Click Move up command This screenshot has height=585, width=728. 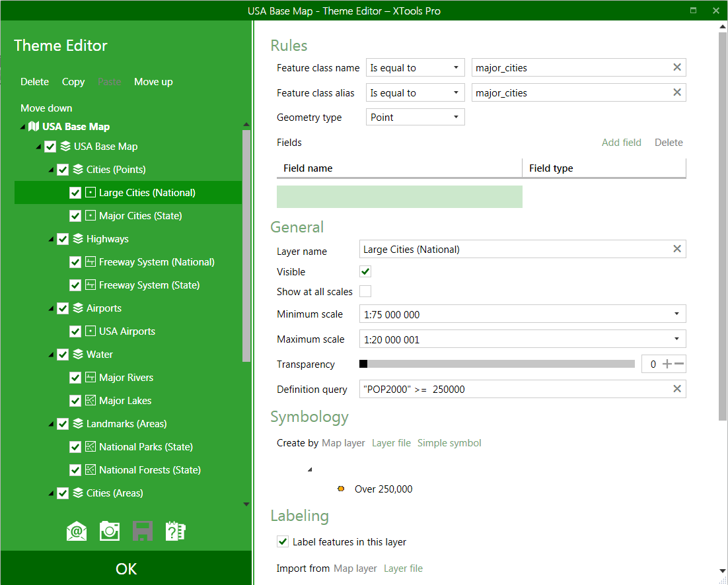153,82
